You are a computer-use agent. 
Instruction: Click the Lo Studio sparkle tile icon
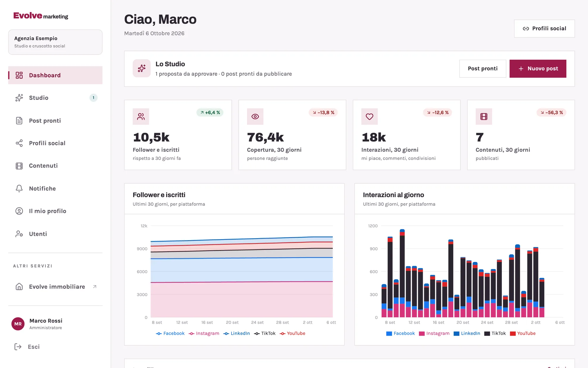click(x=142, y=68)
